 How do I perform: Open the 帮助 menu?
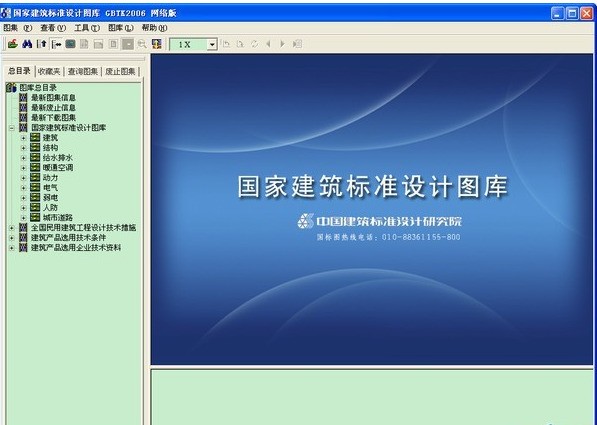[154, 28]
